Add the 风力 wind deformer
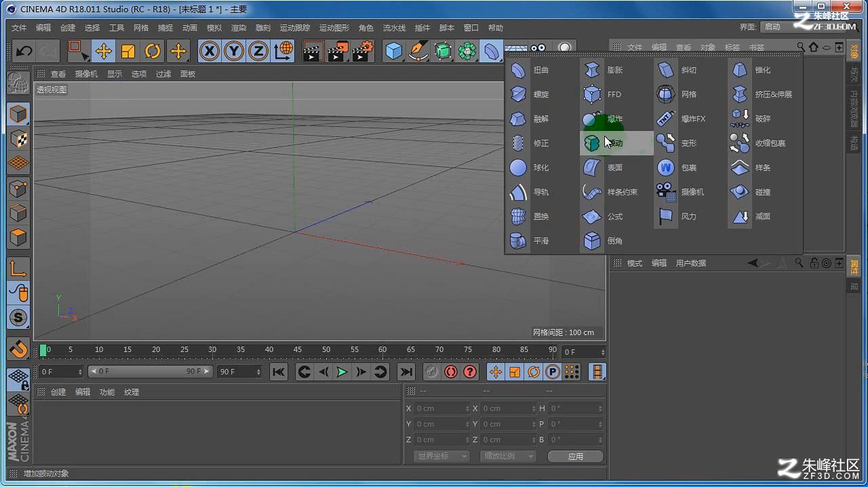Screen dimensions: 868x487 tap(679, 216)
